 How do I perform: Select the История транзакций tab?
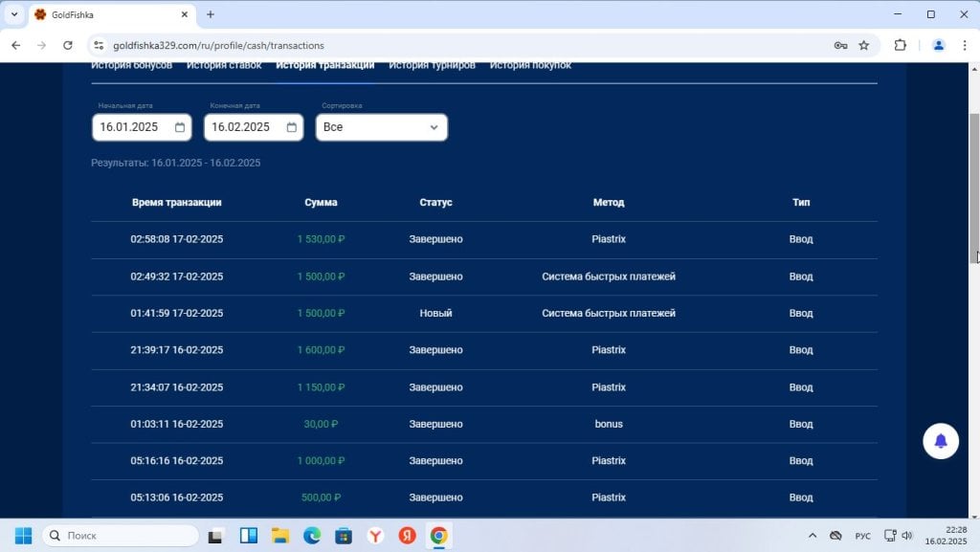pos(325,66)
